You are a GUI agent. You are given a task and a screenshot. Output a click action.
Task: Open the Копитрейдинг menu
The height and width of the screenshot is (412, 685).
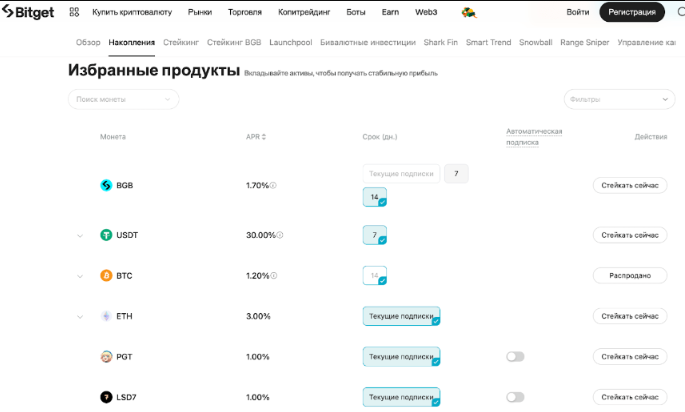(304, 12)
